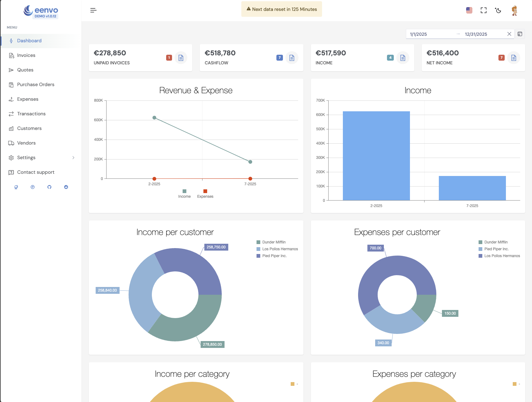Click the 258,840.00 label on income donut
532x402 pixels.
pyautogui.click(x=107, y=290)
